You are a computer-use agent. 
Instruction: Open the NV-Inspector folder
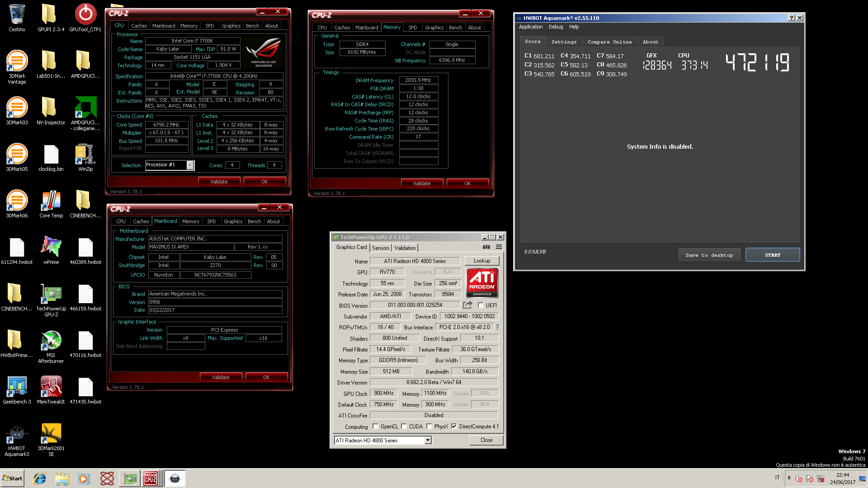point(51,111)
